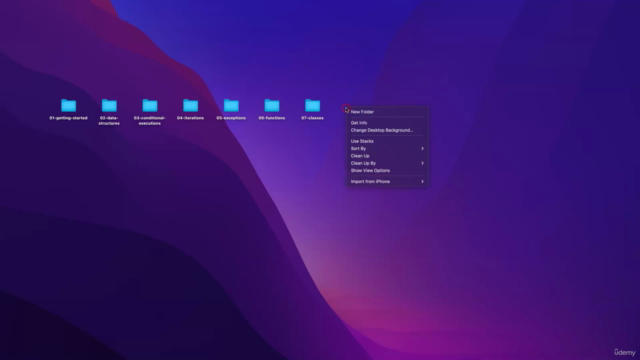Expand the Sort By submenu arrow
Image resolution: width=640 pixels, height=360 pixels.
click(x=422, y=149)
